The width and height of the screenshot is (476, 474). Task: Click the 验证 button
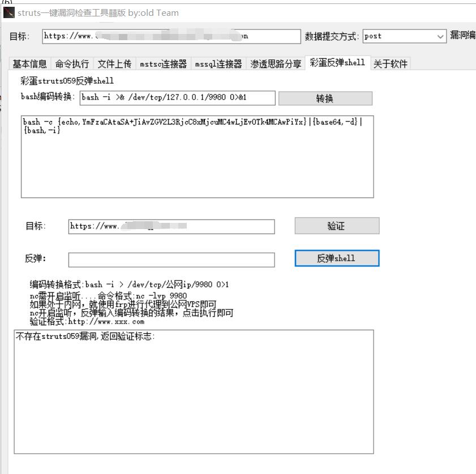[337, 226]
